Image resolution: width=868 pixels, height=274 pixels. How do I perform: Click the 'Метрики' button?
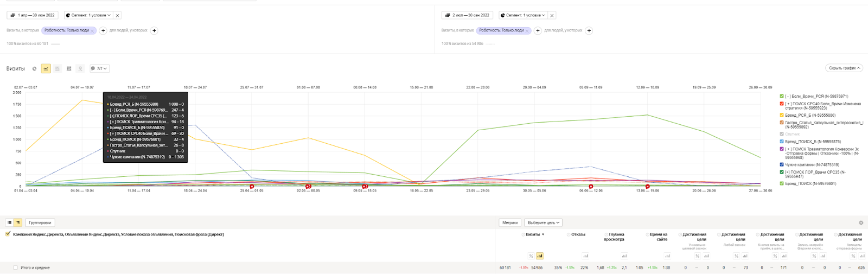(x=510, y=222)
